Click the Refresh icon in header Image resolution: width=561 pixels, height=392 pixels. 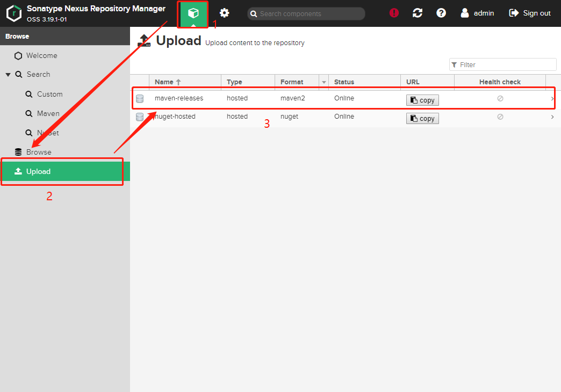click(x=418, y=13)
